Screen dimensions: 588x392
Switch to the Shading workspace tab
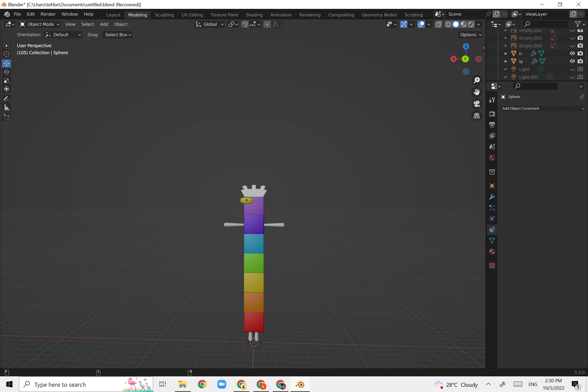tap(254, 15)
